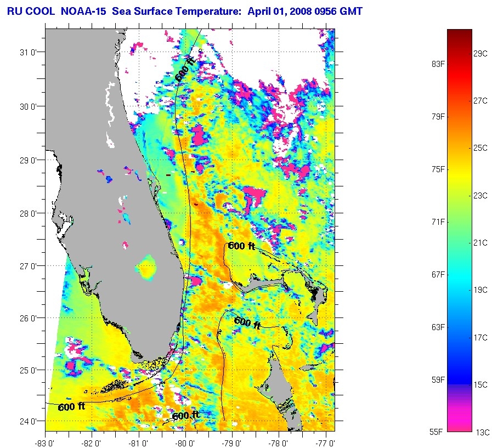Click the "83F" color bar label
This screenshot has width=492, height=448.
point(438,64)
